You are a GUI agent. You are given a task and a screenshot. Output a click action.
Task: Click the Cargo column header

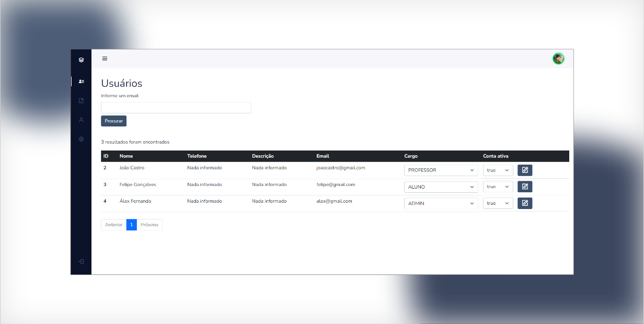411,156
